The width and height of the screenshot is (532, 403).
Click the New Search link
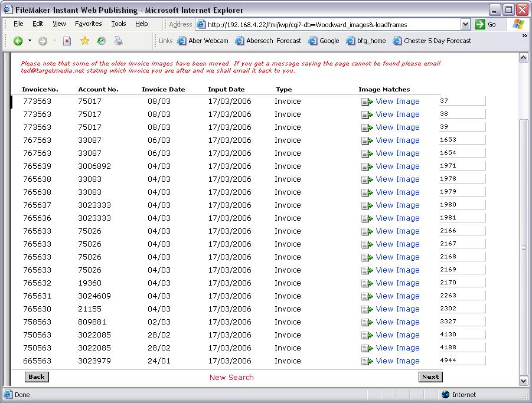[231, 377]
